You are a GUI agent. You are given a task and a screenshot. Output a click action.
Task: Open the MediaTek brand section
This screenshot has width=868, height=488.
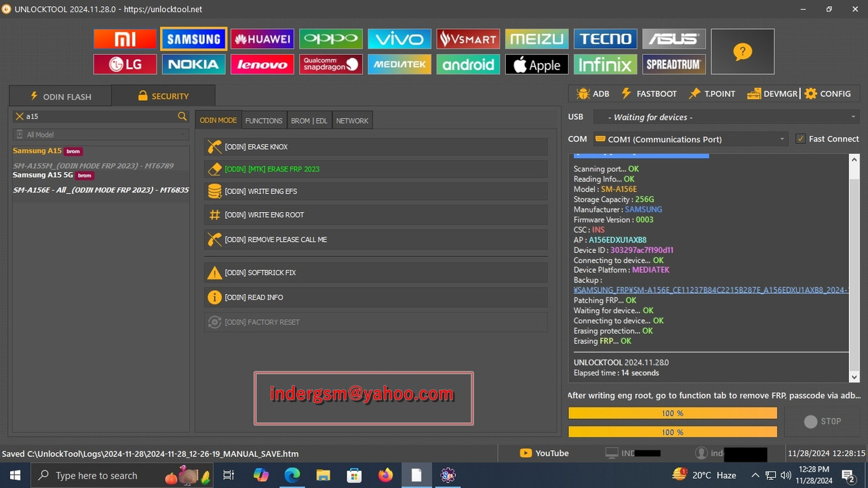click(399, 64)
